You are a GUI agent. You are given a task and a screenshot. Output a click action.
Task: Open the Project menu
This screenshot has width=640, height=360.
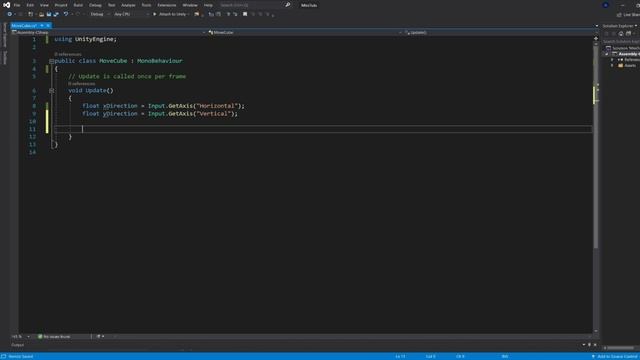coord(61,5)
